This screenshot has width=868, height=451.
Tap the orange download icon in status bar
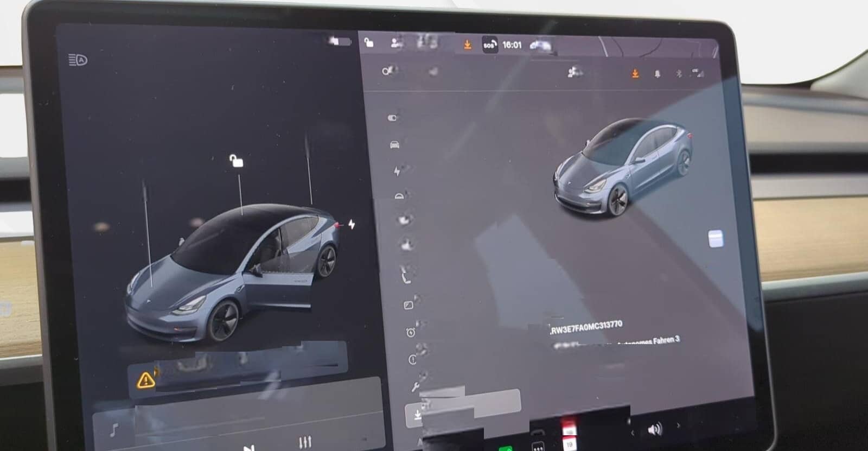[x=467, y=45]
